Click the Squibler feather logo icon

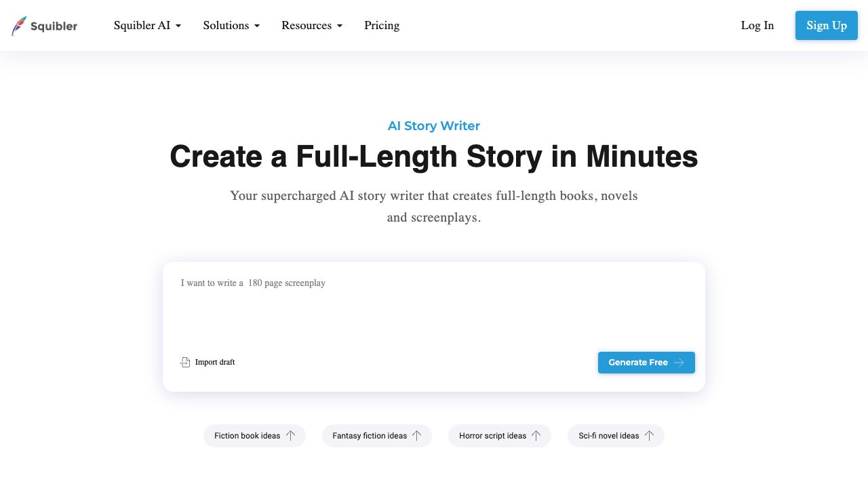click(x=19, y=26)
